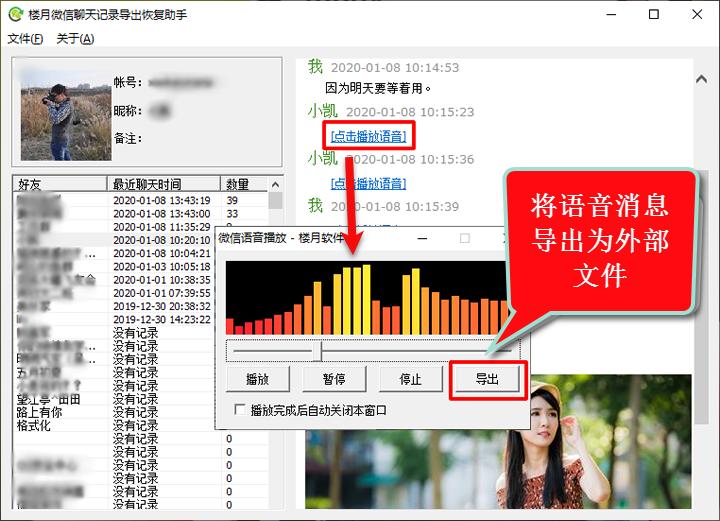Close the main application window

[697, 14]
